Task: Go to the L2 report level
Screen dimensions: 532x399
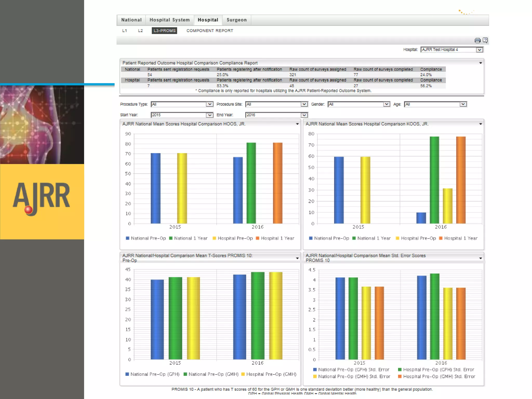Action: (x=140, y=31)
